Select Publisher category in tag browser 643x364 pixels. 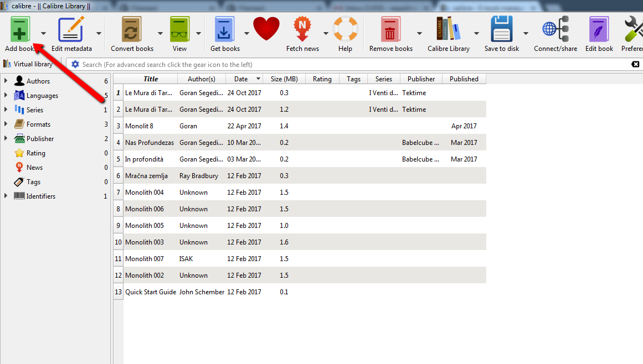(x=40, y=138)
